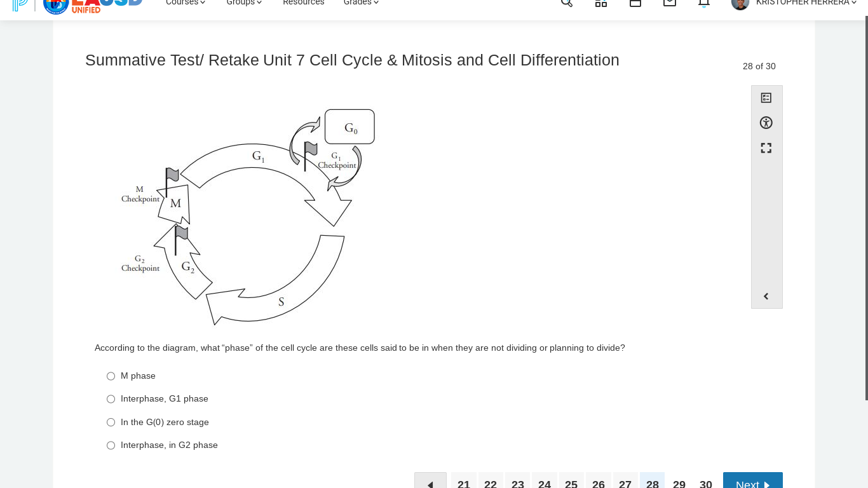Jump to question 21
868x488 pixels.
click(x=464, y=481)
